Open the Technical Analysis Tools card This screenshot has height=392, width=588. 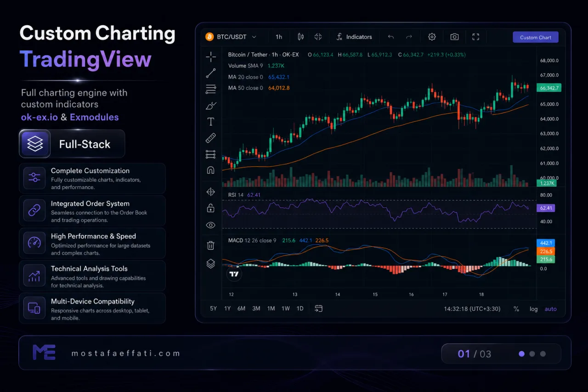tap(92, 276)
